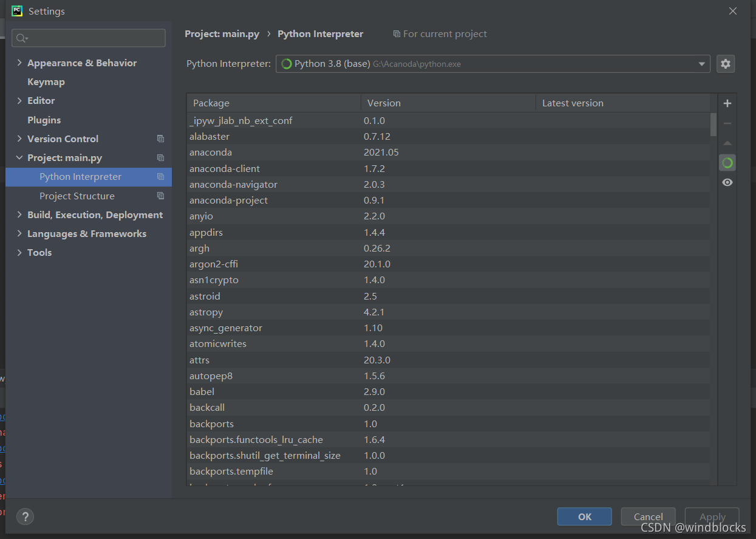Expand Appearance & Behavior section
This screenshot has height=539, width=756.
[19, 63]
